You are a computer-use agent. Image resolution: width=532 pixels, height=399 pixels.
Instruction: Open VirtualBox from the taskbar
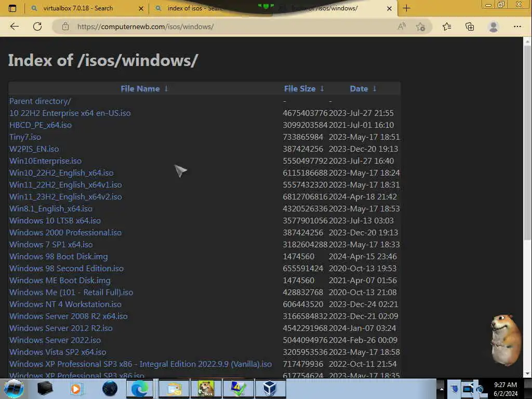[x=270, y=389]
